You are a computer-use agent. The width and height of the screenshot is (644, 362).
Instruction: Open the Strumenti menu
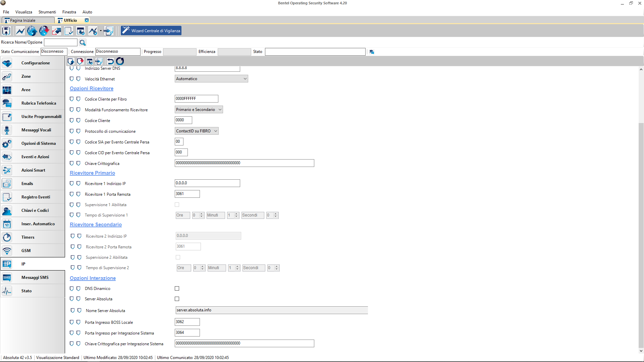click(x=47, y=12)
